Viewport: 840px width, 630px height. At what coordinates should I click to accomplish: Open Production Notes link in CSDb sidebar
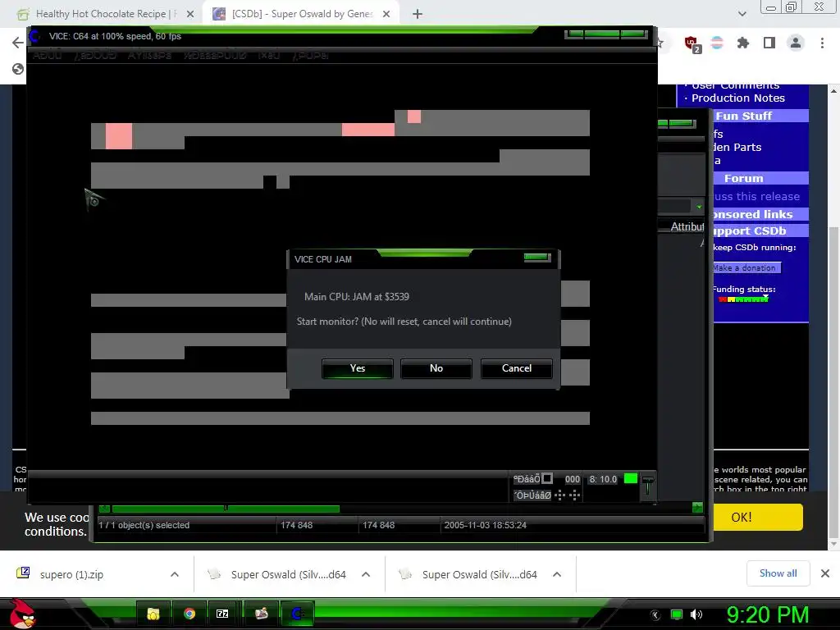point(737,98)
